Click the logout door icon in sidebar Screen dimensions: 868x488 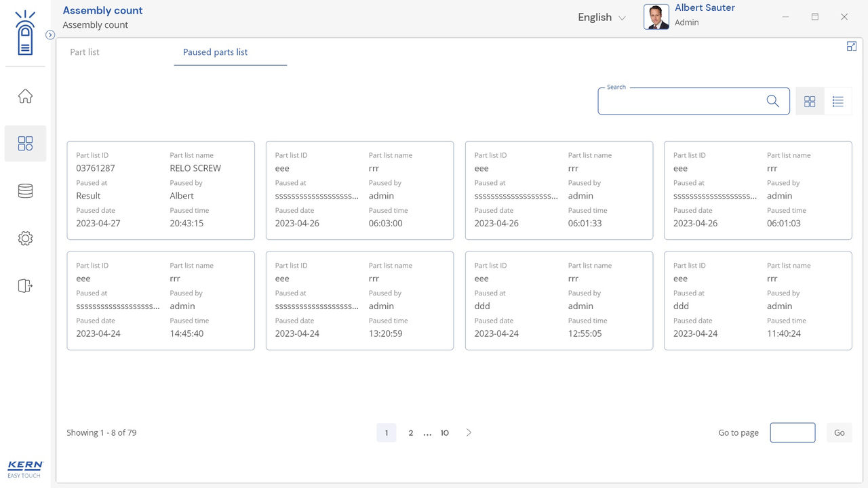coord(25,286)
